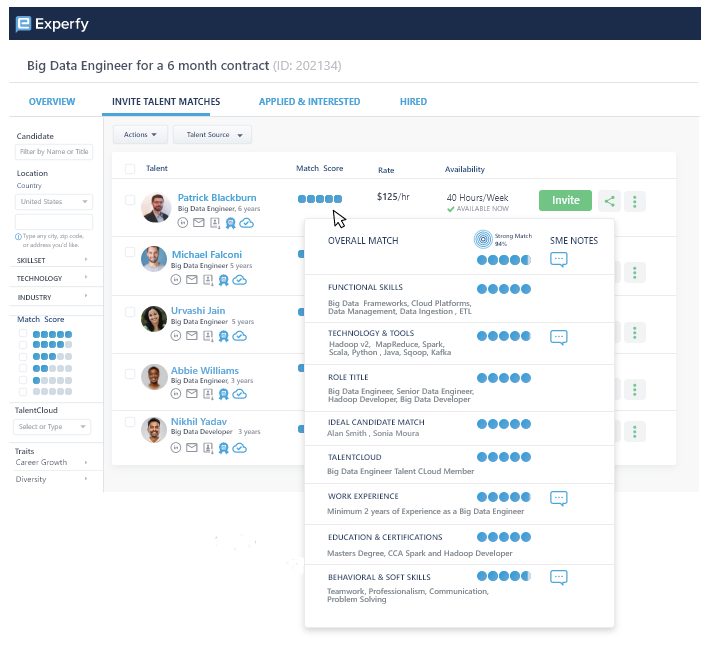This screenshot has width=709, height=647.
Task: Open SME note for Overall Match
Action: (558, 260)
